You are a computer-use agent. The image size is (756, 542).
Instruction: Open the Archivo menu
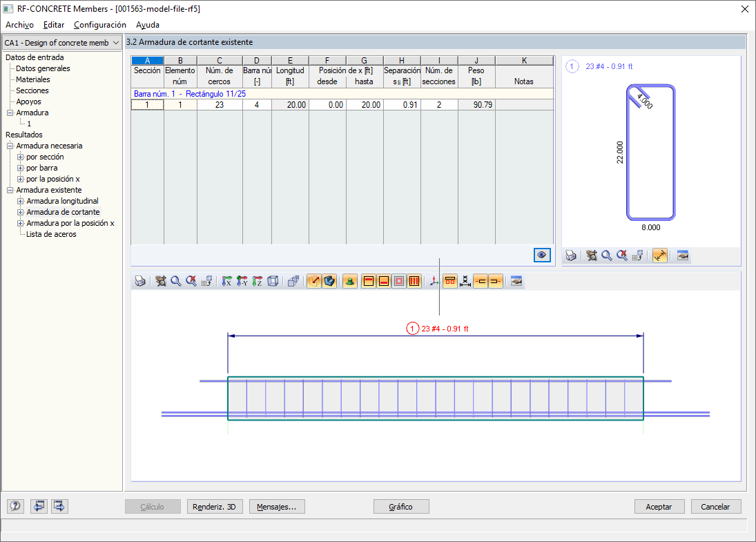pyautogui.click(x=19, y=24)
